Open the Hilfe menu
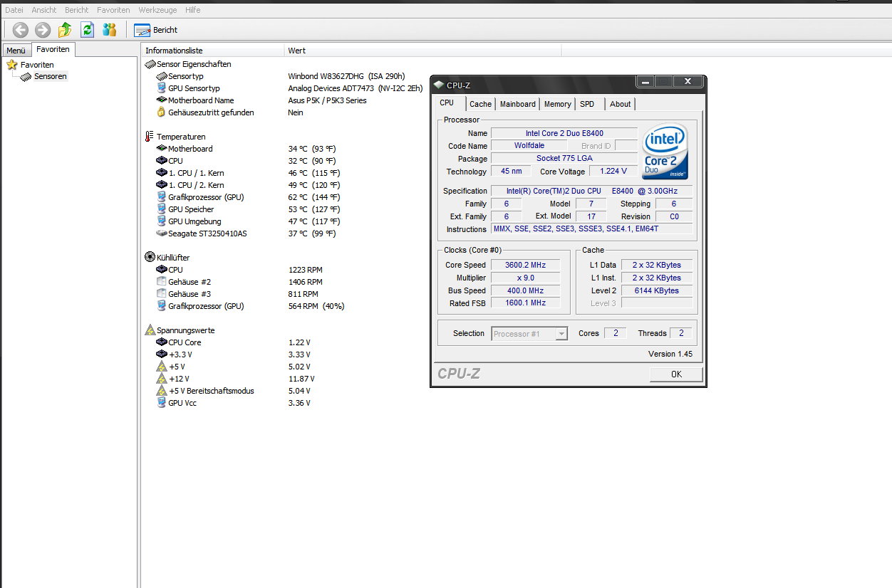 pos(192,10)
